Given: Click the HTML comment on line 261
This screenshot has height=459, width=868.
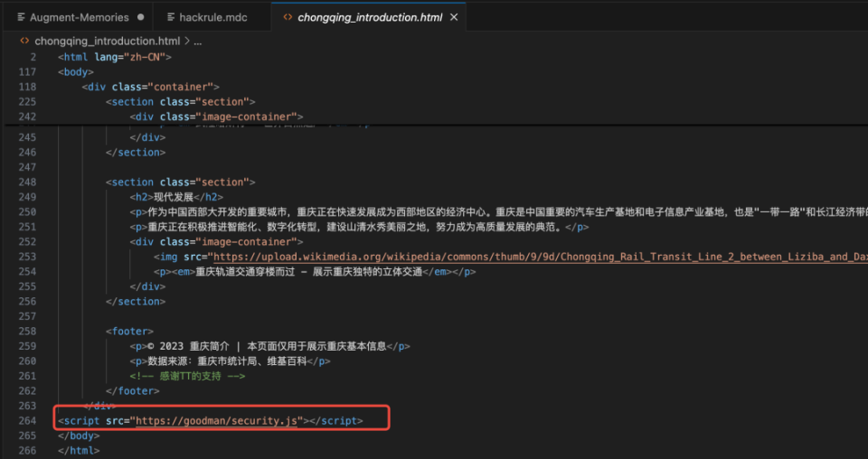Looking at the screenshot, I should [187, 376].
